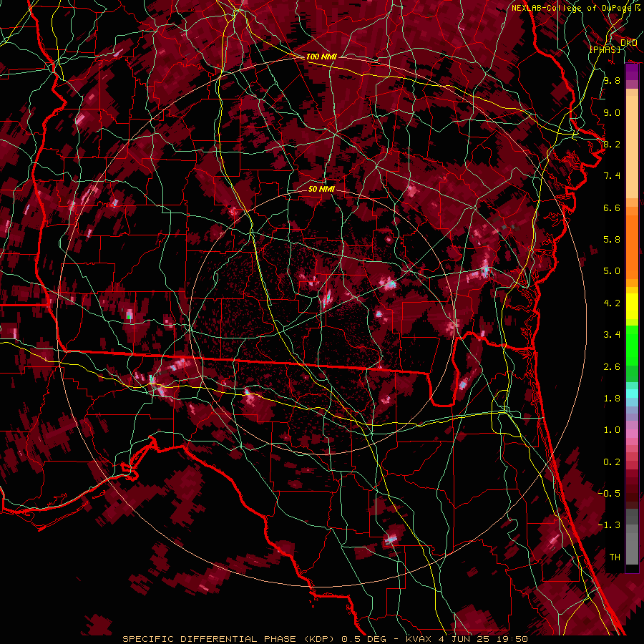Click the 8.2 value on the scale
This screenshot has width=644, height=644.
(612, 144)
